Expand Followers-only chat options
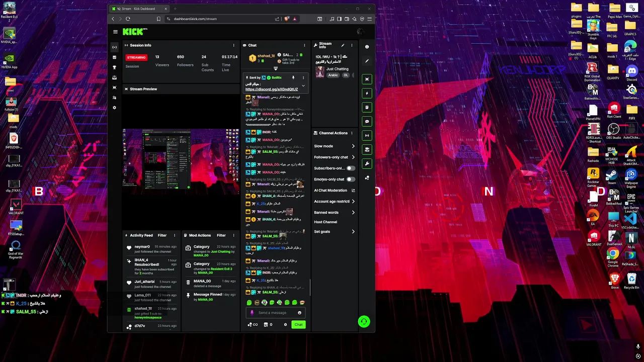The image size is (644, 362). [353, 157]
